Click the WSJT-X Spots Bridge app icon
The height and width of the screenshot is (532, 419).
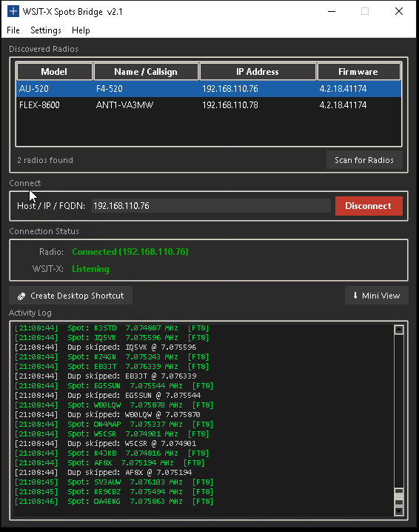click(x=13, y=11)
